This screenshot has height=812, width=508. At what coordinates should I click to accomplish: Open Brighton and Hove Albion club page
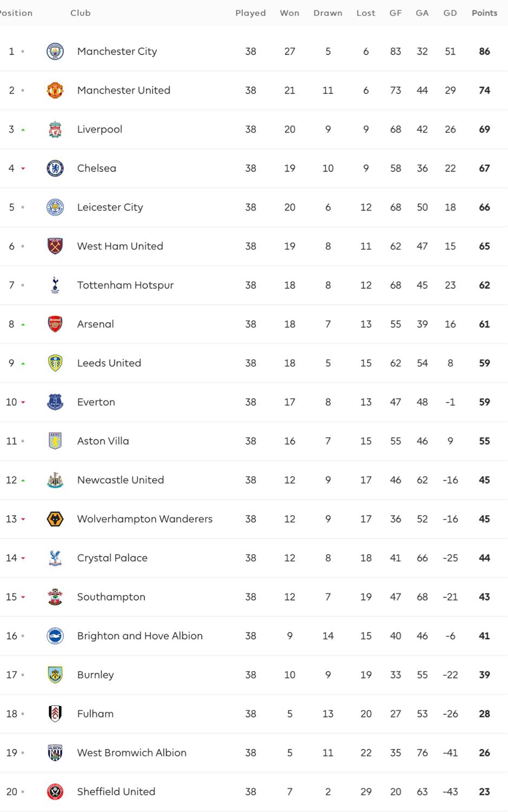(140, 636)
